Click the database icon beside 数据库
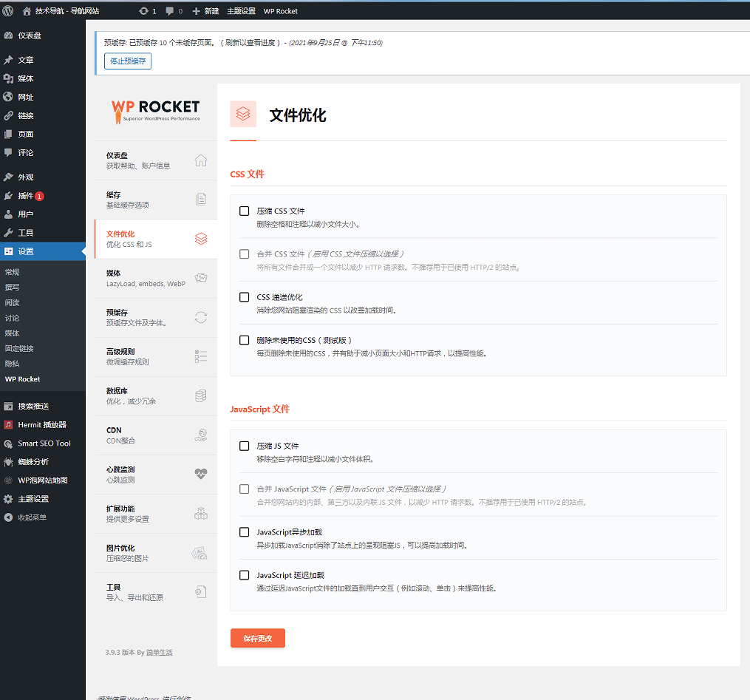The image size is (750, 700). coord(200,396)
